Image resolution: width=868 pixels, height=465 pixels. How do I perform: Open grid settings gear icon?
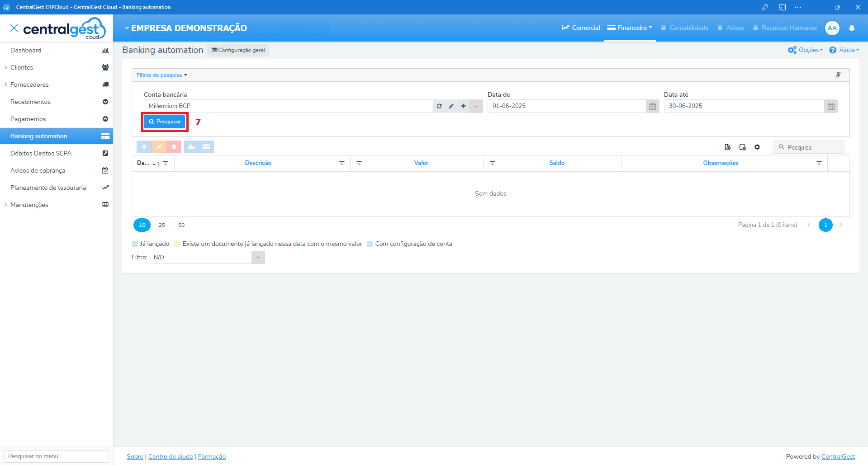point(757,147)
